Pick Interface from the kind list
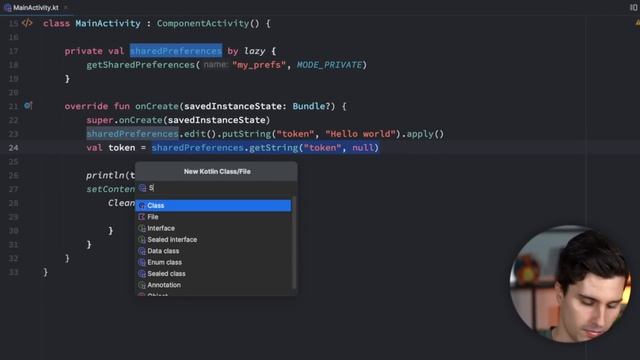The image size is (640, 360). tap(213, 228)
